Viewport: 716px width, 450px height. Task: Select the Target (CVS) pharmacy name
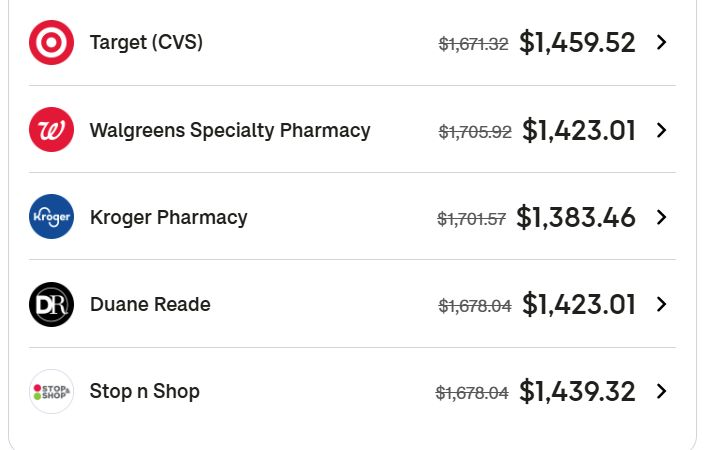tap(146, 43)
